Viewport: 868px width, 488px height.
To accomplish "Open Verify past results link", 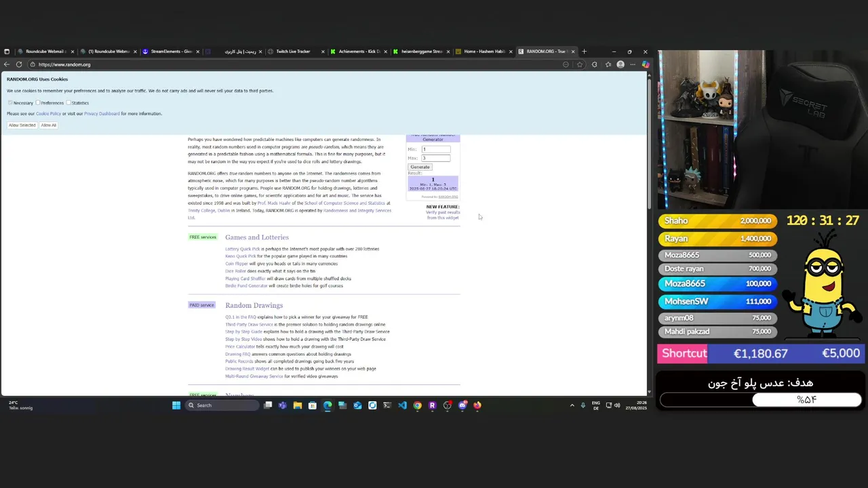I will [x=443, y=215].
